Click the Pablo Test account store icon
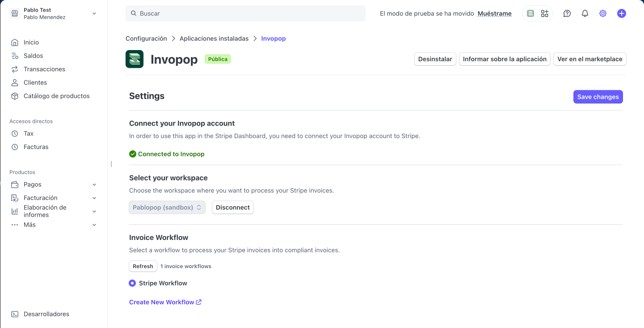Viewport: 644px width, 328px height. click(x=15, y=13)
